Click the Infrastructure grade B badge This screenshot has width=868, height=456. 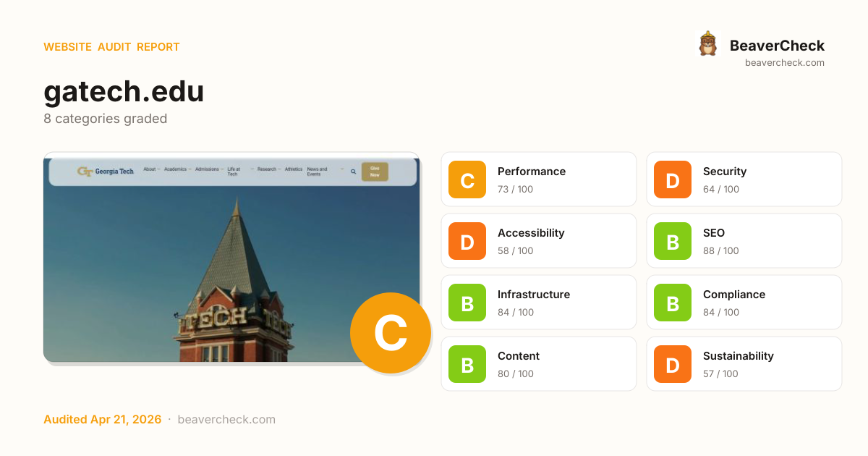[467, 303]
